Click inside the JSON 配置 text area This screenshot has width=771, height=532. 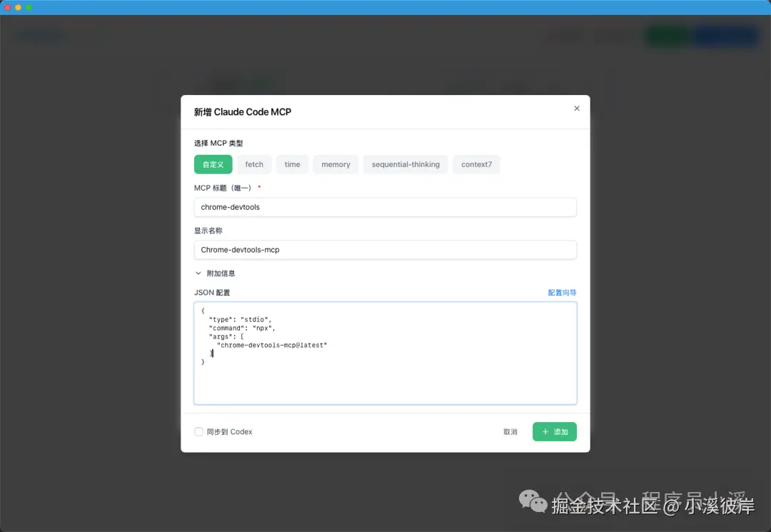point(385,353)
